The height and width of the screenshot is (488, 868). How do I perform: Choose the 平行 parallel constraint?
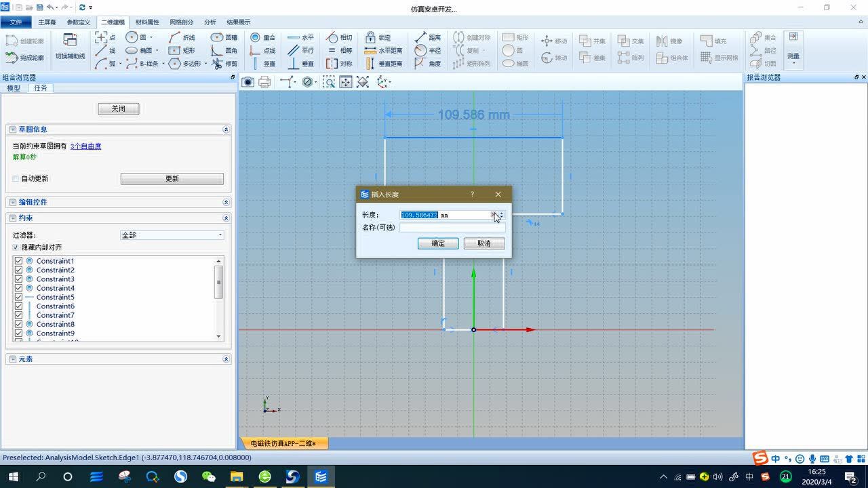click(300, 51)
